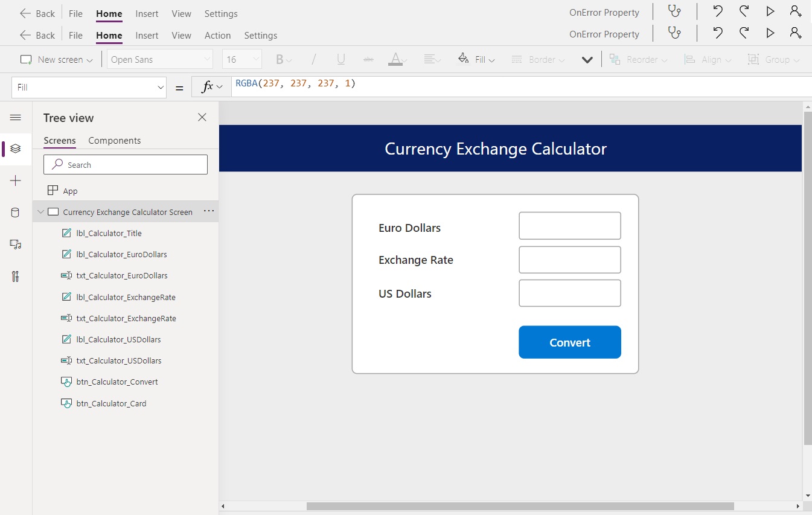Open the Data pane in the left rail
Screen dimensions: 812x515
[x=15, y=212]
